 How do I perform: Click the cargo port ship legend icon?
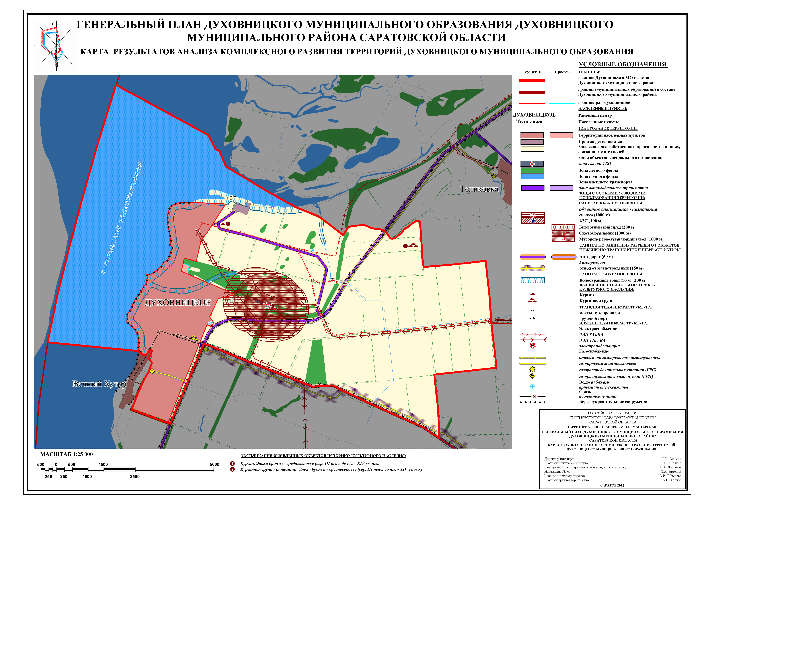tap(532, 318)
